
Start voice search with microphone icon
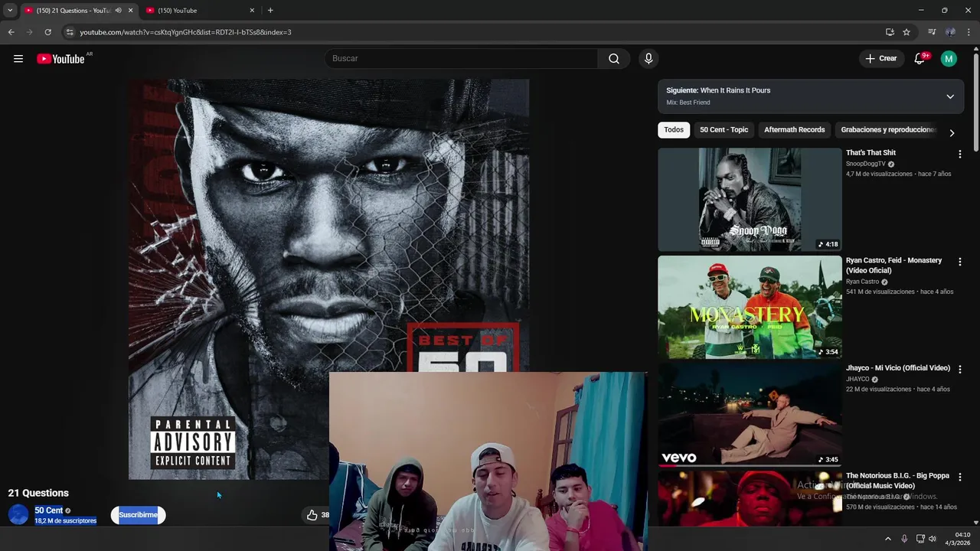648,59
